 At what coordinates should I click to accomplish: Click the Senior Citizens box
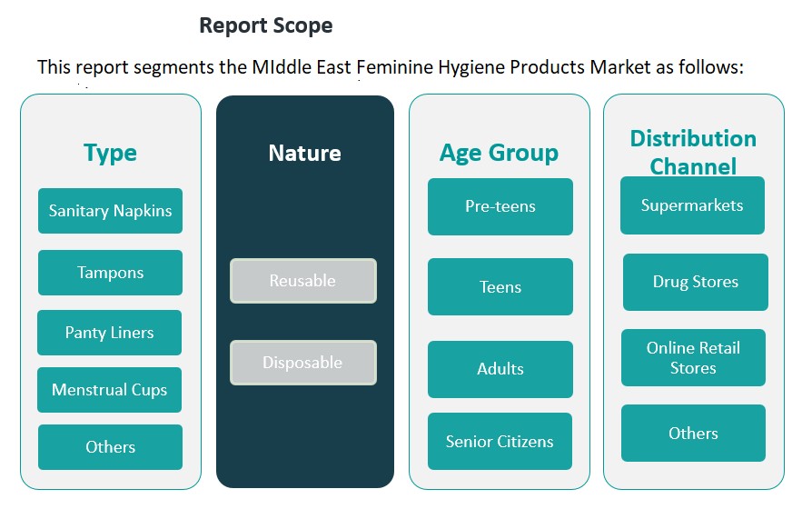(x=500, y=442)
